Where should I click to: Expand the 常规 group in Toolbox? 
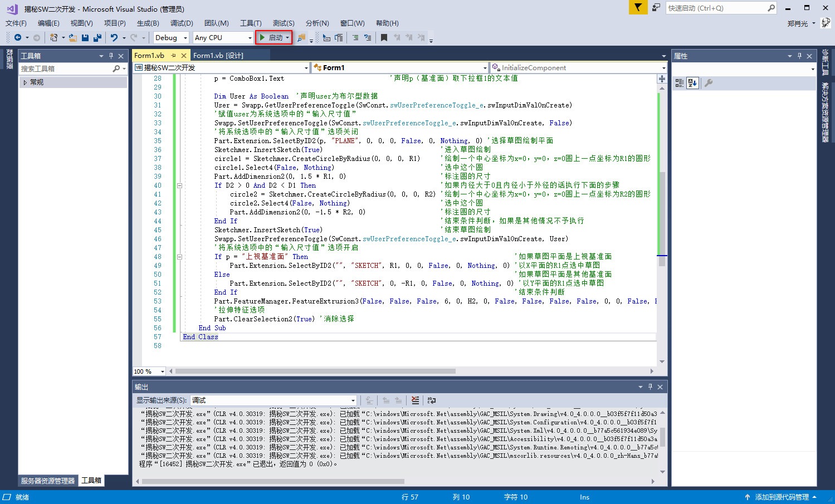(25, 82)
